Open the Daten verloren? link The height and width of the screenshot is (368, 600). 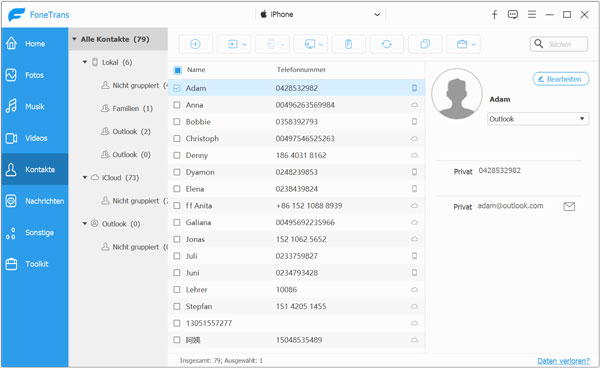[x=563, y=361]
